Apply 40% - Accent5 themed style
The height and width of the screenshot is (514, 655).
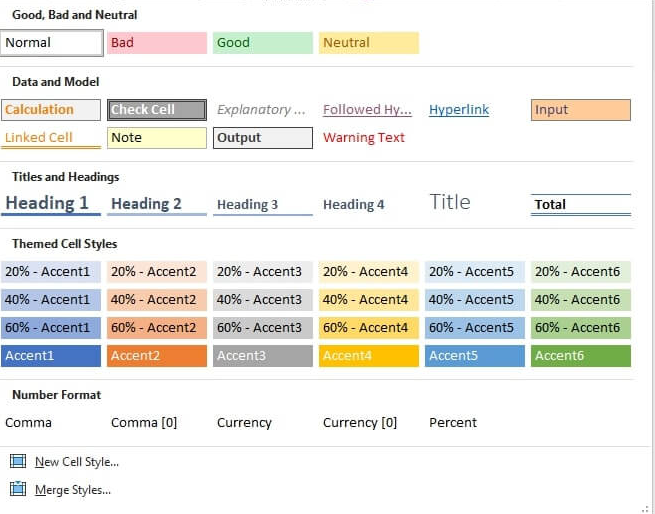coord(475,300)
